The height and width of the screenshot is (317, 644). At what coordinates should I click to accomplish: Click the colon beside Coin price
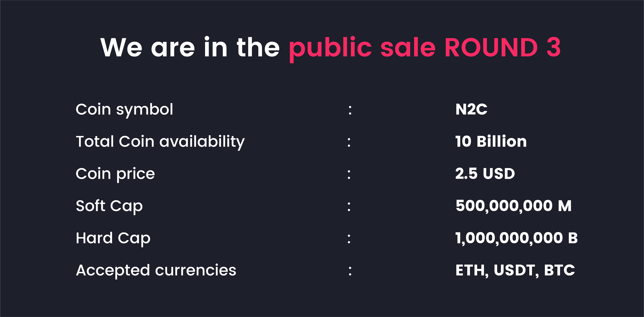pos(349,175)
